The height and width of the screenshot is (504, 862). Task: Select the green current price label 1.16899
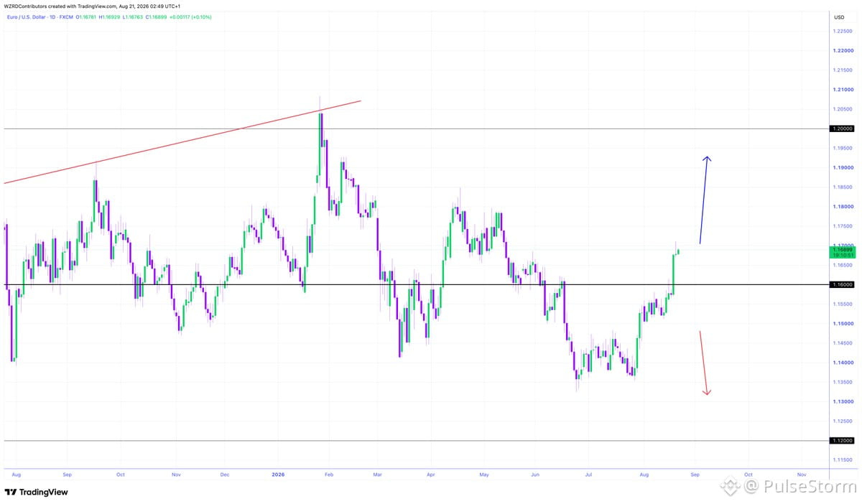[x=842, y=252]
